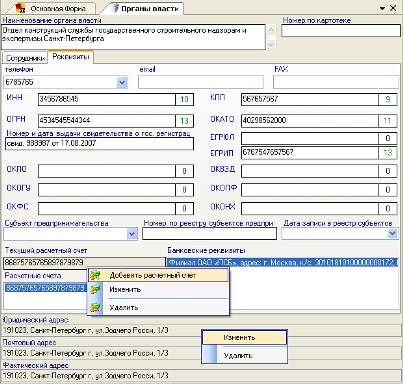Open the tab list dropdown arrow at top right
Screen dimensions: 403x384
(x=383, y=8)
